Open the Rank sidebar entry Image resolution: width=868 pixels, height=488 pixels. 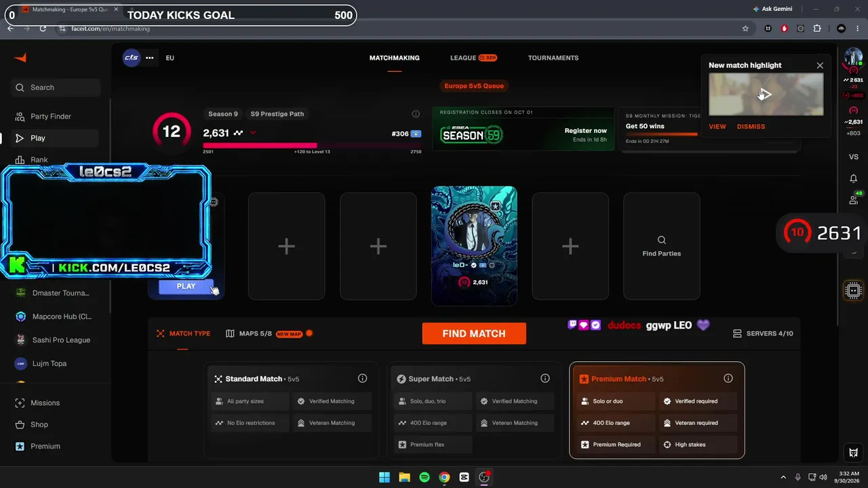tap(39, 160)
